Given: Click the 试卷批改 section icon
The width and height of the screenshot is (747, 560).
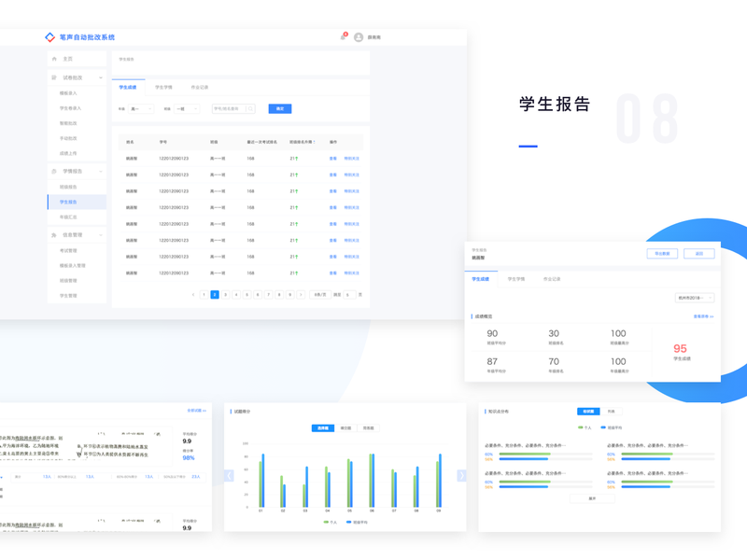Looking at the screenshot, I should [54, 77].
